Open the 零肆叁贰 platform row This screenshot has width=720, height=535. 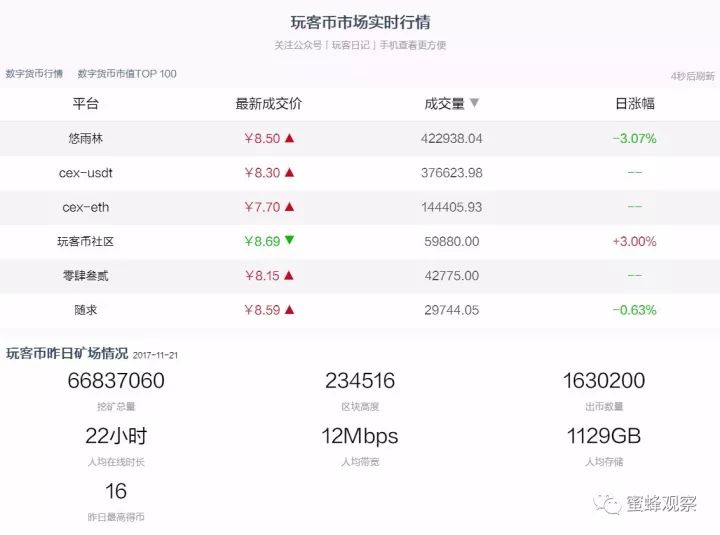pyautogui.click(x=360, y=276)
